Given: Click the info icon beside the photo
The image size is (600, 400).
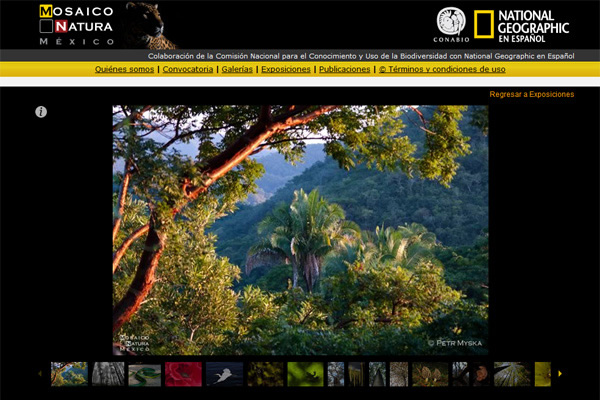Looking at the screenshot, I should click(x=41, y=112).
